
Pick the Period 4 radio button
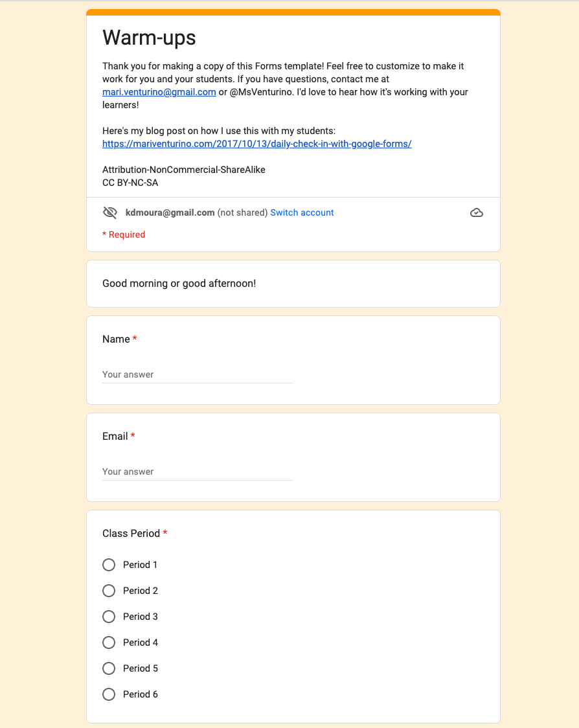coord(109,643)
